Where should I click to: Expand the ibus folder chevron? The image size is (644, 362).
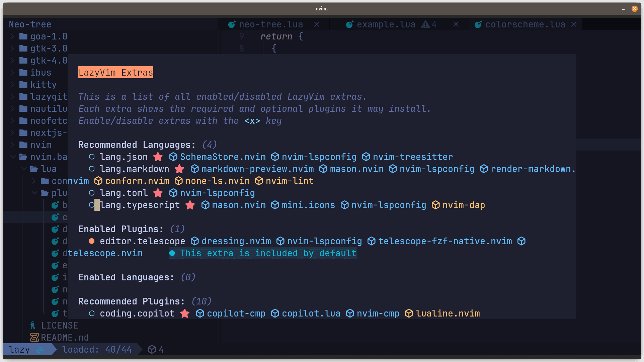pos(12,73)
